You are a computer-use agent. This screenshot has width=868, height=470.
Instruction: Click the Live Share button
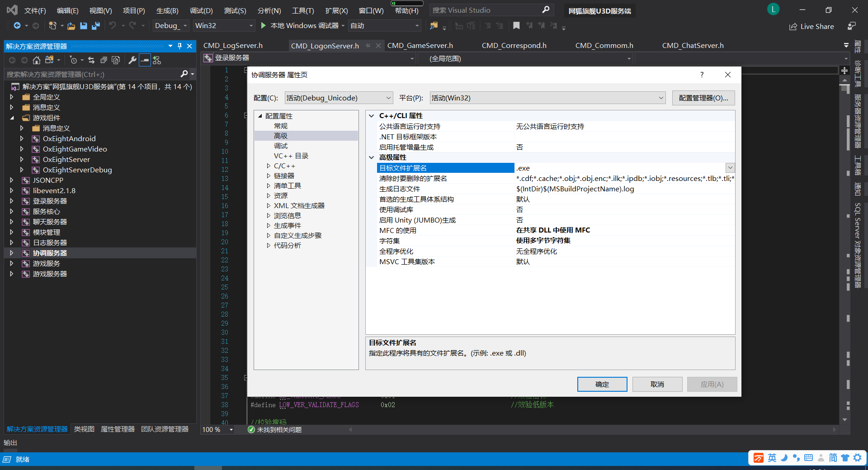pos(812,27)
